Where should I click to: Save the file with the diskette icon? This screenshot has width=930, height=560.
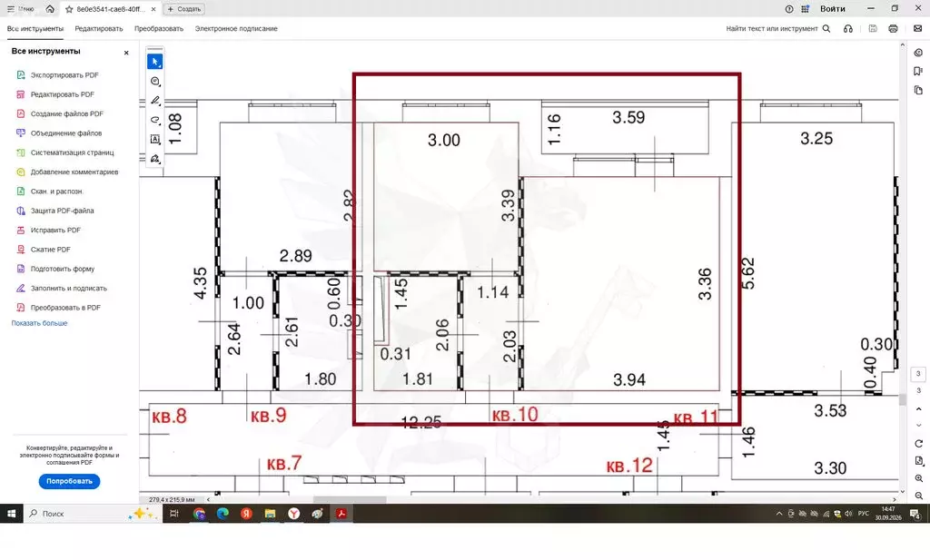pos(873,28)
